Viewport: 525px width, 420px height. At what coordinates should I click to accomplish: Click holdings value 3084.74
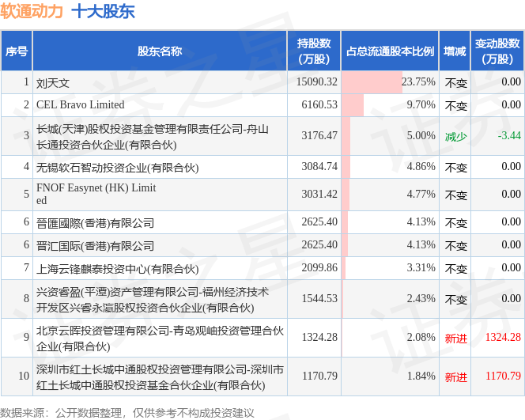tap(319, 166)
